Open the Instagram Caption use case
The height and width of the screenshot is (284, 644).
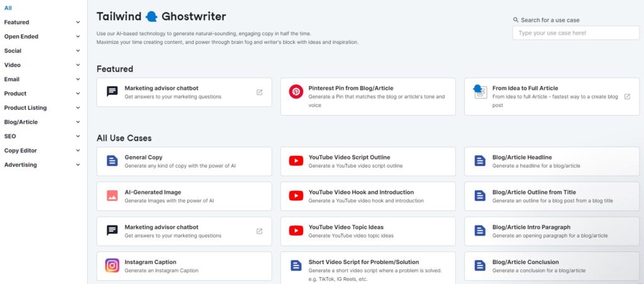(184, 266)
